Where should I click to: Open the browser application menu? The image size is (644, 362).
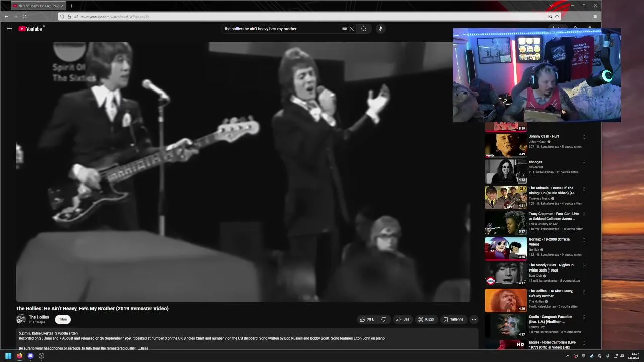coord(595,16)
